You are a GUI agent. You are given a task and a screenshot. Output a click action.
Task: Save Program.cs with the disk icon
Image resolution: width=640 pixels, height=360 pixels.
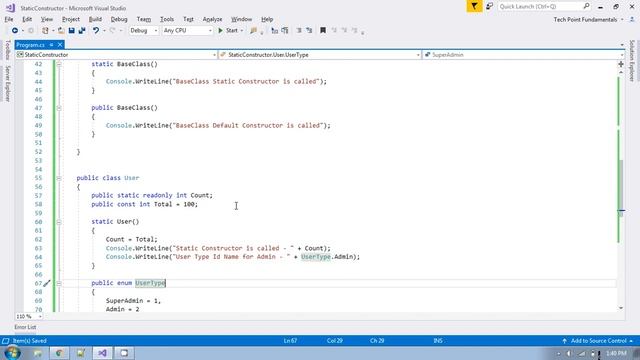(x=71, y=31)
